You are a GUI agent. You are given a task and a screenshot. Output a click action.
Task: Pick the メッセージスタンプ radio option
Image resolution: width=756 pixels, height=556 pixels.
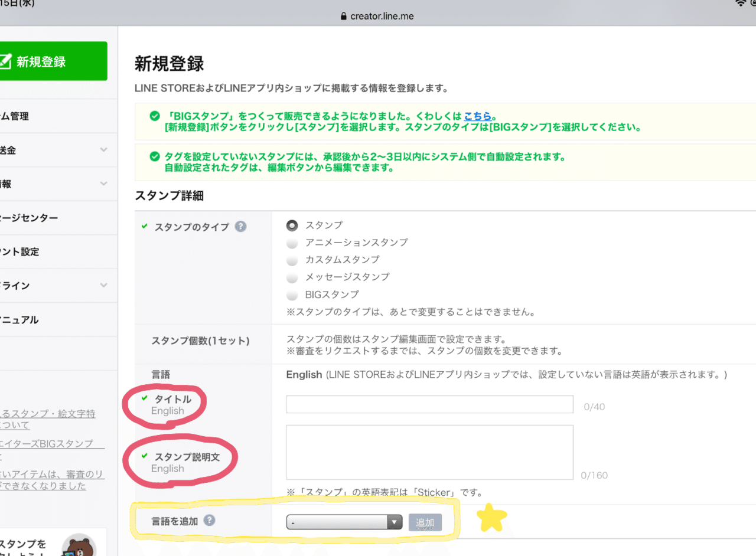click(292, 277)
